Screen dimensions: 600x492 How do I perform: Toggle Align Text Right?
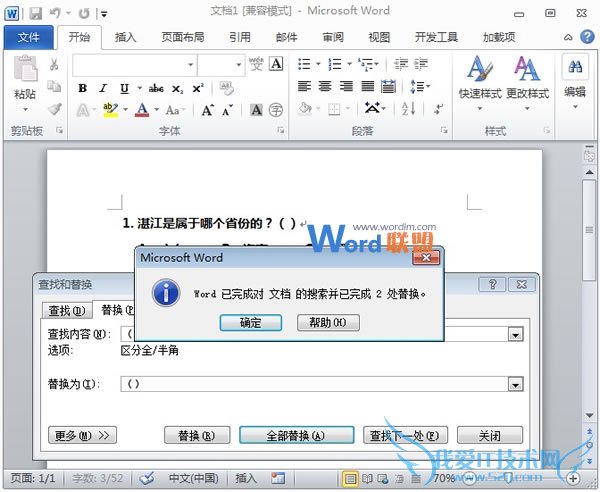pyautogui.click(x=346, y=86)
